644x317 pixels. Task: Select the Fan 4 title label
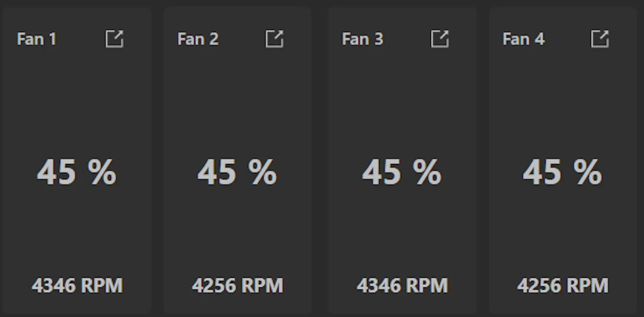pyautogui.click(x=523, y=39)
